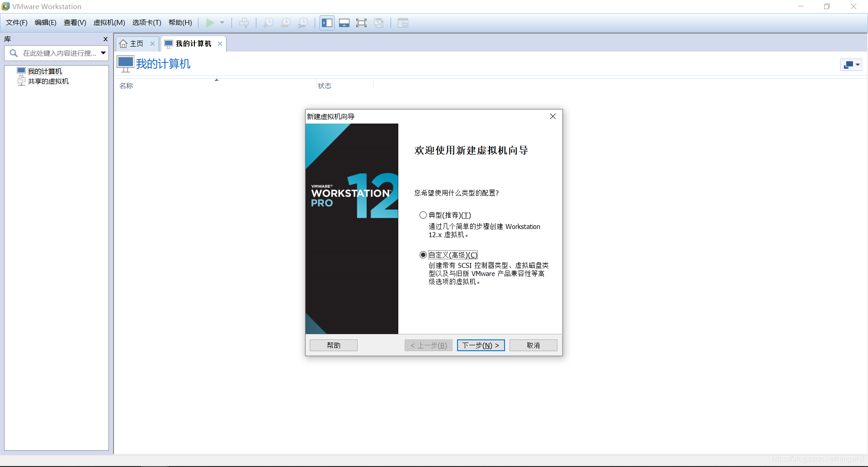Close the 我的计算机 tab
This screenshot has height=467, width=868.
[220, 43]
